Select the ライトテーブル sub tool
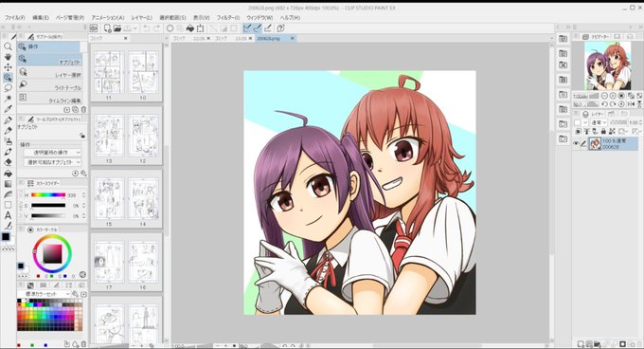 [x=49, y=86]
